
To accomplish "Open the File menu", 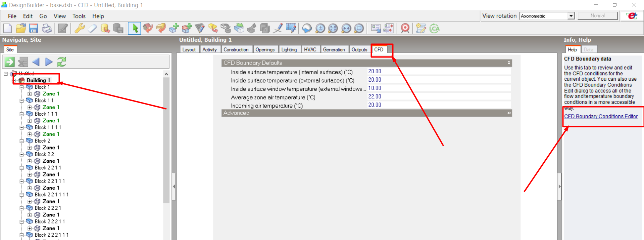I will [x=12, y=16].
